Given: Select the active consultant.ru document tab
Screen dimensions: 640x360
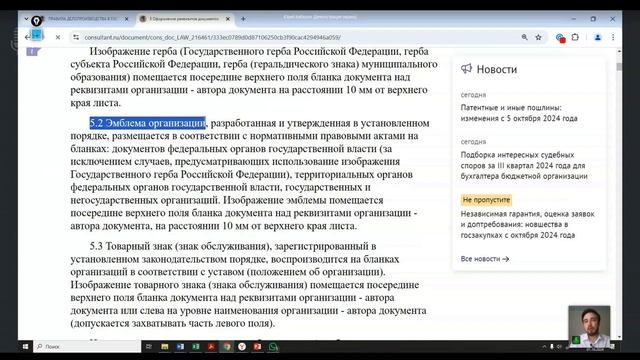Looking at the screenshot, I should [184, 19].
